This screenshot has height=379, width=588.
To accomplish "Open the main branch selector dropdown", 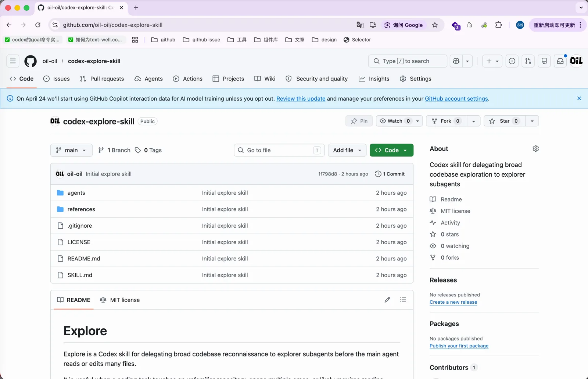I will (71, 150).
